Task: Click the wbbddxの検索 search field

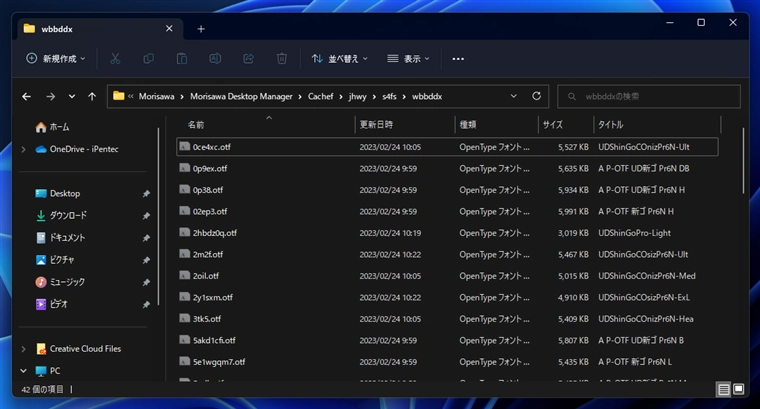Action: (649, 96)
